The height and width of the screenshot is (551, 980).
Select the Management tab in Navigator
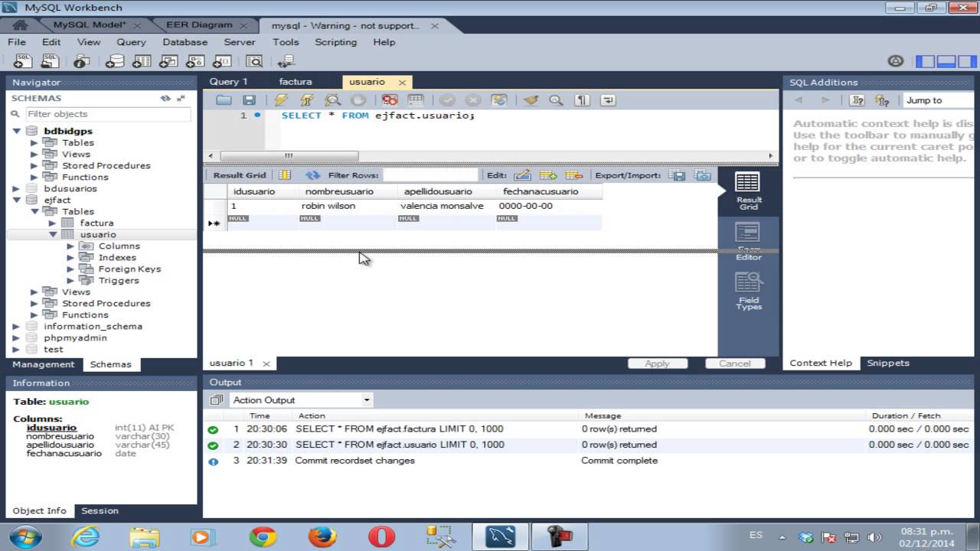tap(43, 364)
